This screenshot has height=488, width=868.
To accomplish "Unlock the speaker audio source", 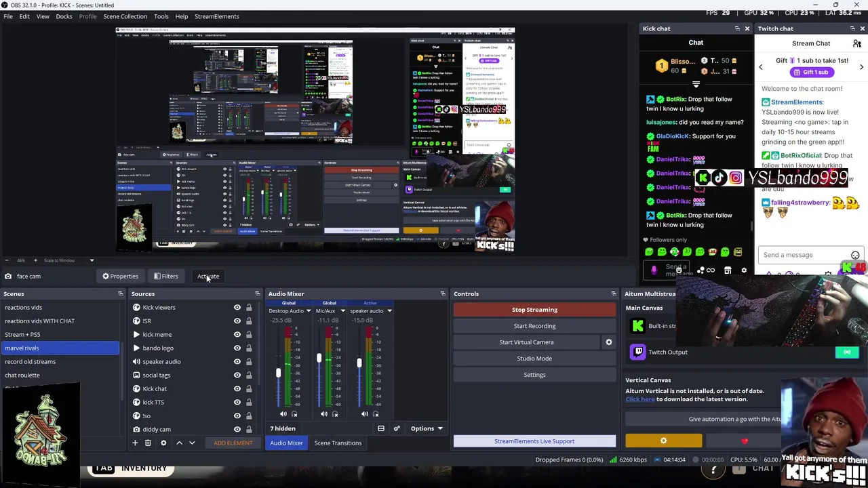I will point(249,362).
